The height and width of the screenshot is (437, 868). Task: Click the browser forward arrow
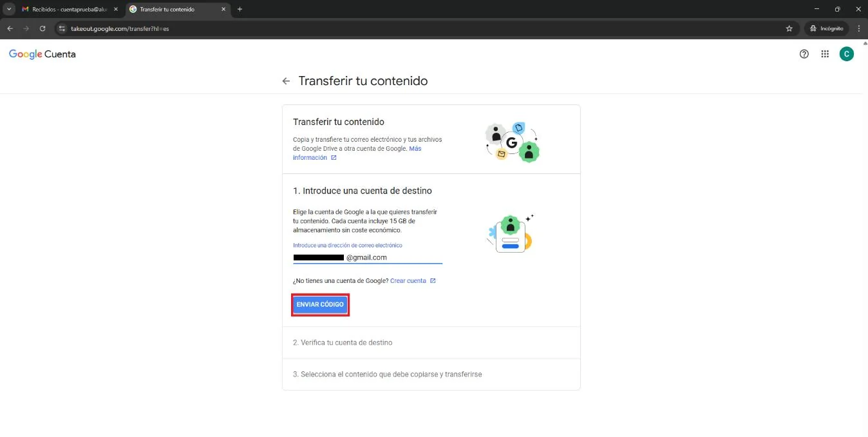26,28
